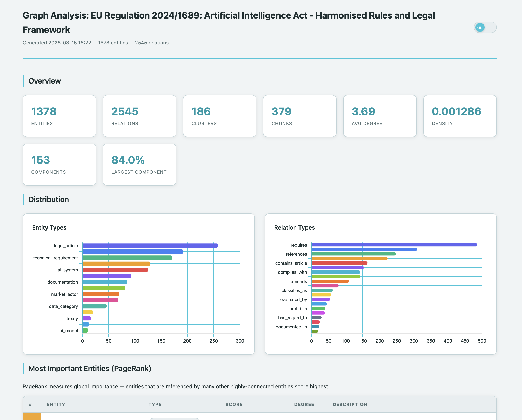Viewport: 522px width, 420px height.
Task: Sort table by the Type column header
Action: coord(155,404)
